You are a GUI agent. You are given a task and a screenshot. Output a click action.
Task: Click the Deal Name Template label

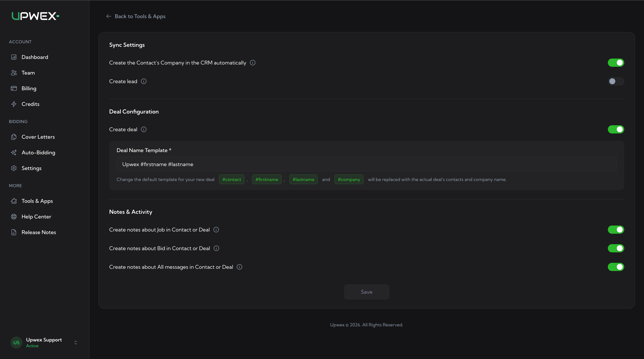(144, 150)
